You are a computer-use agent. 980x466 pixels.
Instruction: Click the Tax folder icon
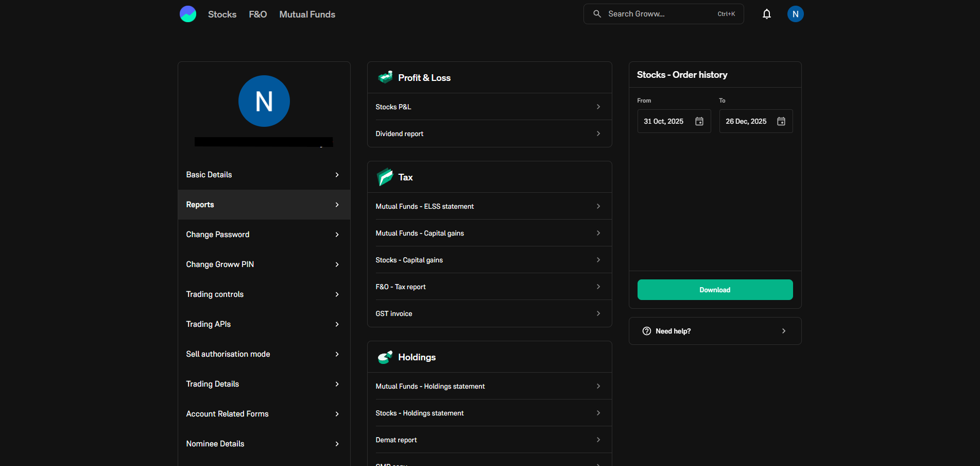pos(385,177)
